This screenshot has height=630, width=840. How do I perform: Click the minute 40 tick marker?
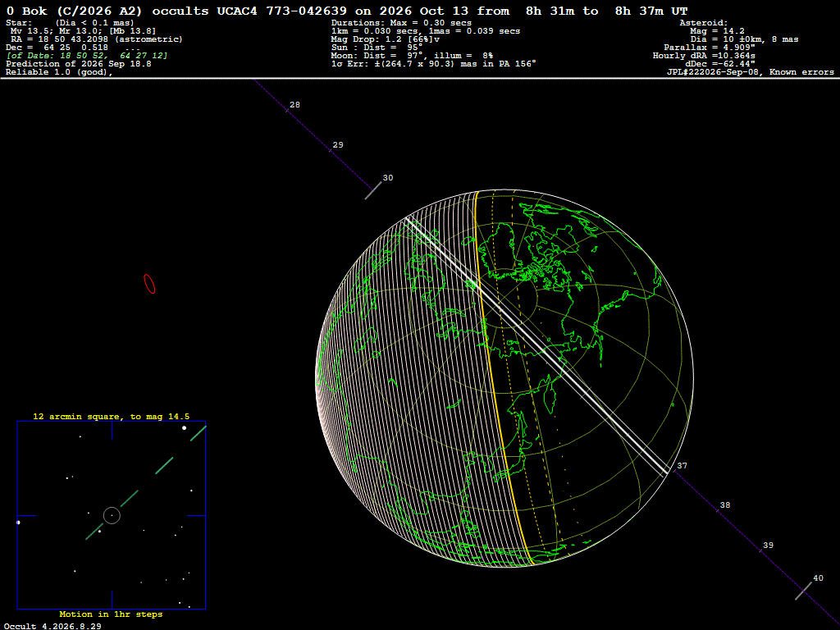[803, 591]
